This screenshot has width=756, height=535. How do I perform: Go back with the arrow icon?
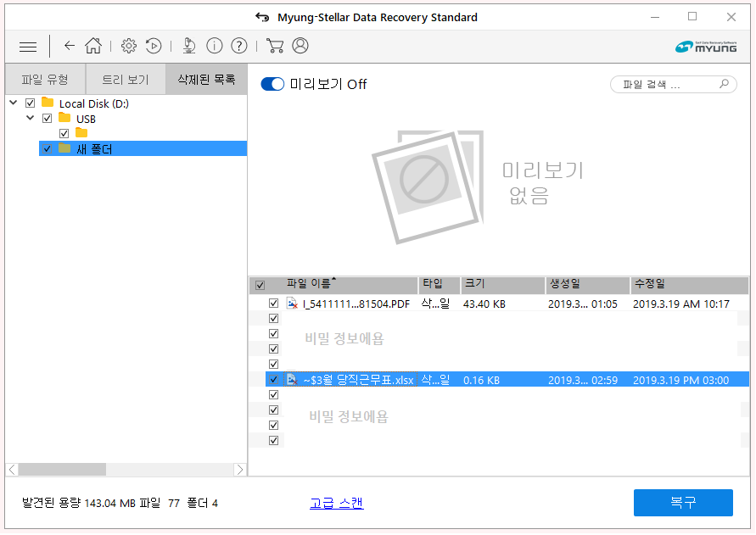[x=70, y=46]
